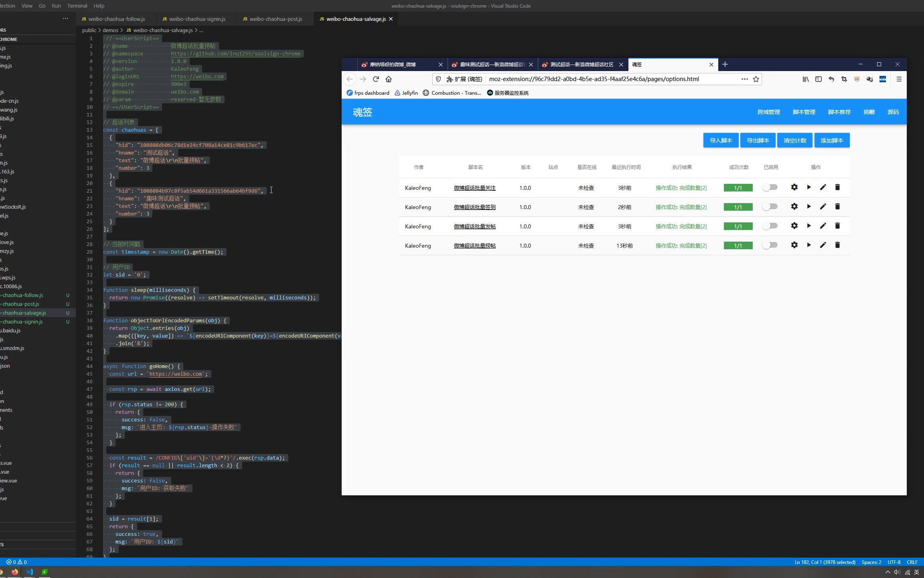924x578 pixels.
Task: Expand the breadcrumb ellipsis after weibo-chaohua-salvage.js
Action: click(x=201, y=30)
